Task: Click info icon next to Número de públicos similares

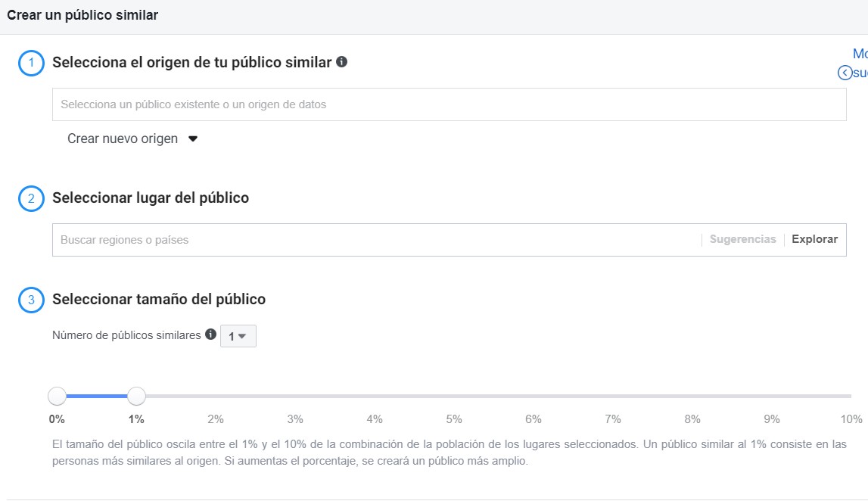Action: 210,334
